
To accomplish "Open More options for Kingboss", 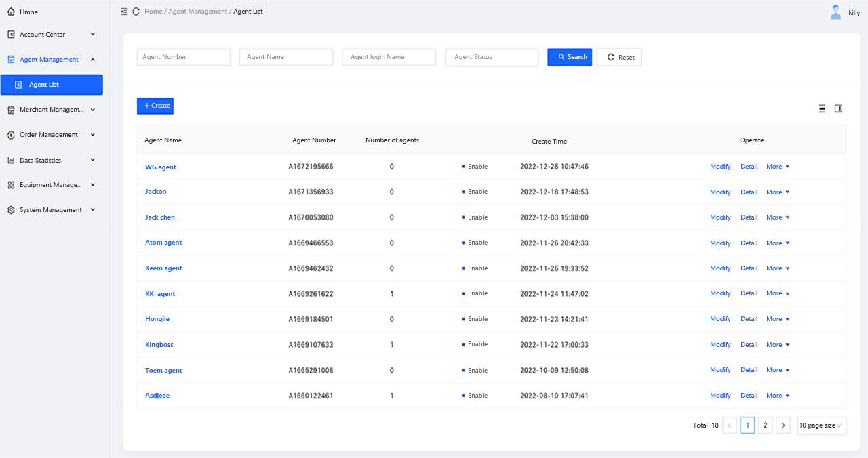I will pos(778,345).
